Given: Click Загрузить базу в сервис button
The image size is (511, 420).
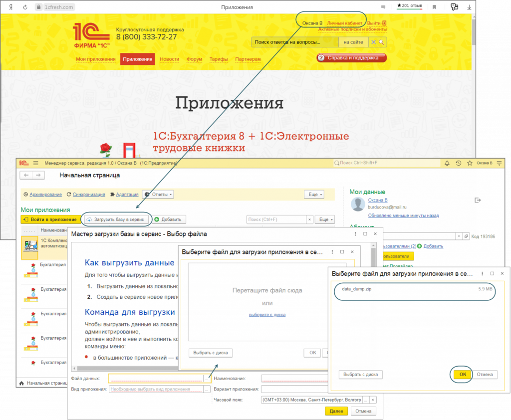Looking at the screenshot, I should pyautogui.click(x=115, y=219).
